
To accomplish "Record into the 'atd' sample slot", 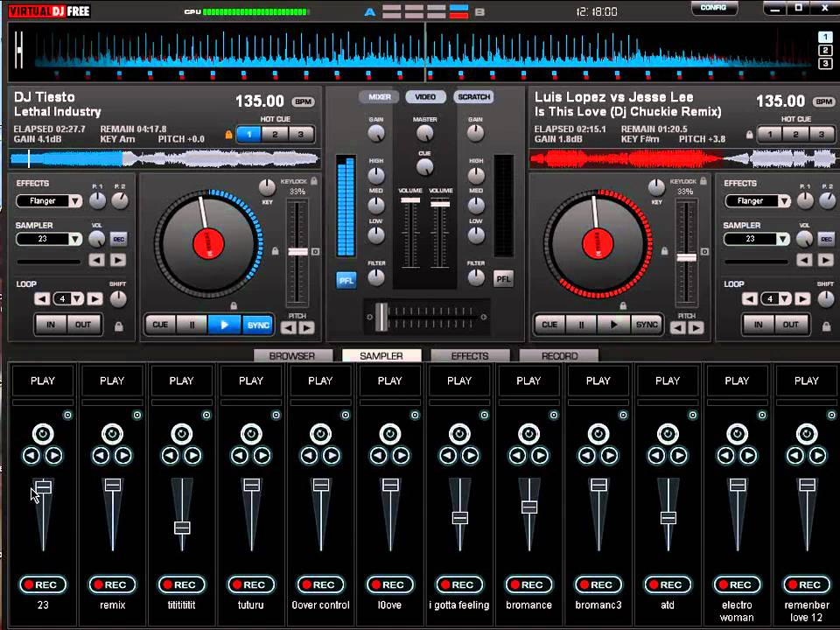I will (x=668, y=585).
